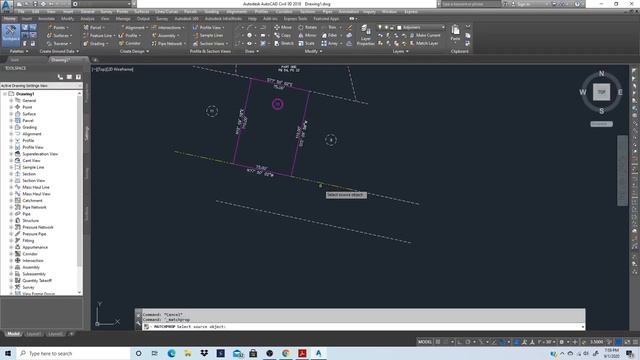Switch to Manage ribbon tab
Screen dimensions: 640x360
coord(123,19)
